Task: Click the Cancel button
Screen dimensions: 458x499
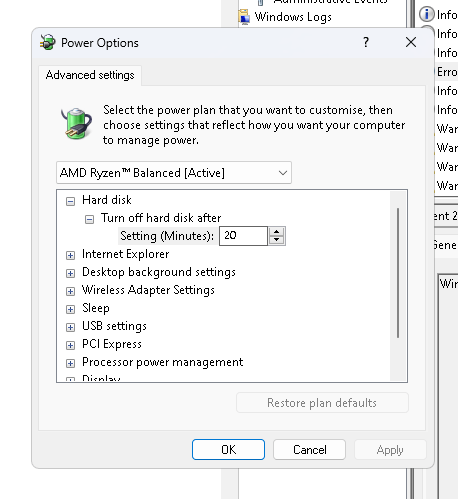Action: tap(309, 450)
